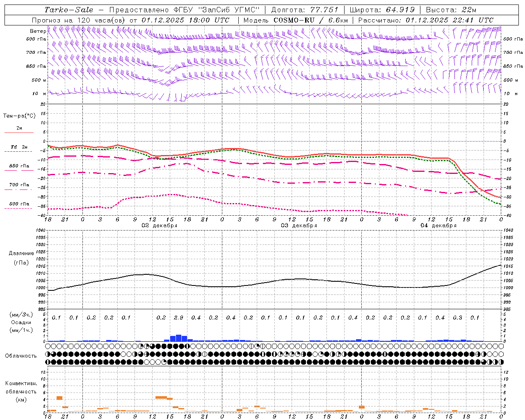This screenshot has height=420, width=525.
Task: Click the 'Облачность' cloudiness label
Action: point(21,356)
